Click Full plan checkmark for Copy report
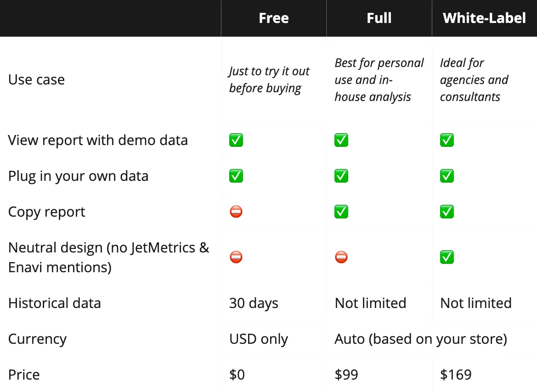This screenshot has height=392, width=537. 341,212
